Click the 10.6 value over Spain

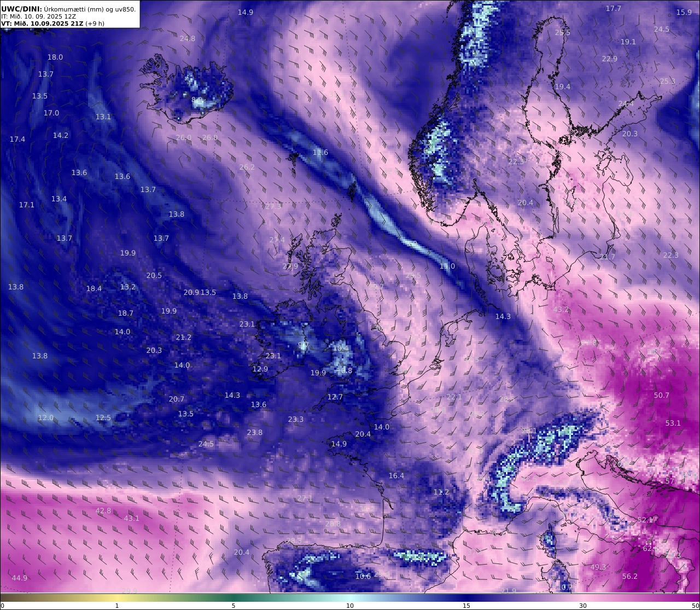[x=363, y=577]
